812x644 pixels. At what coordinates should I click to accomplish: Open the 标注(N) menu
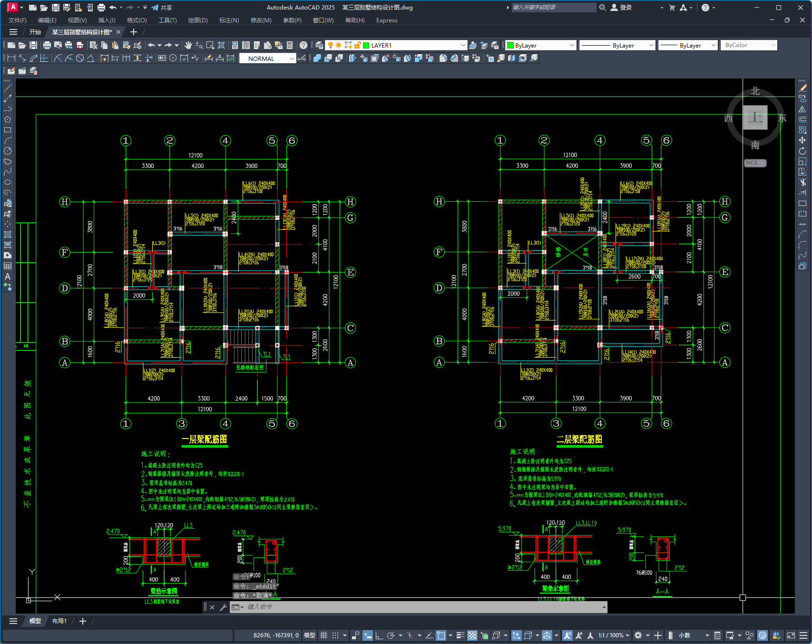(229, 20)
